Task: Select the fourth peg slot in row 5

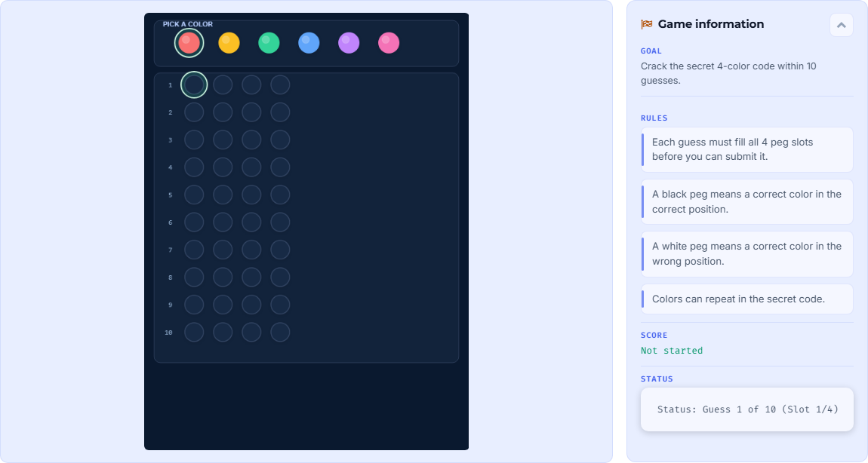Action: pos(281,195)
